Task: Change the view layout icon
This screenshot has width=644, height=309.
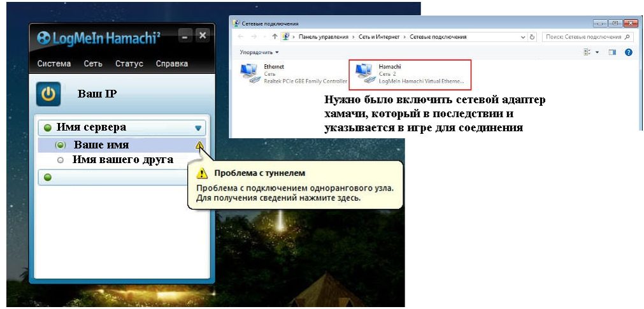Action: [x=587, y=52]
